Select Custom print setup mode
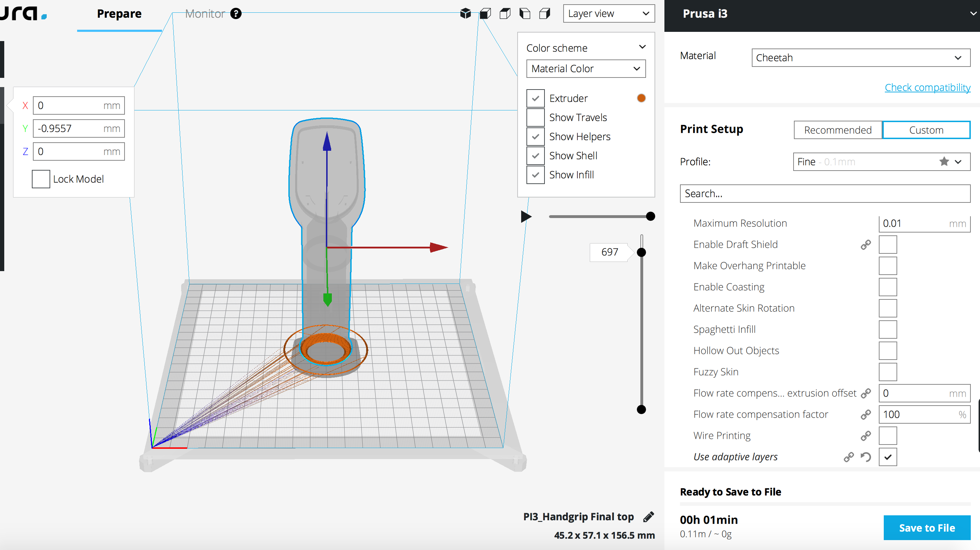Viewport: 980px width, 550px height. click(x=926, y=130)
